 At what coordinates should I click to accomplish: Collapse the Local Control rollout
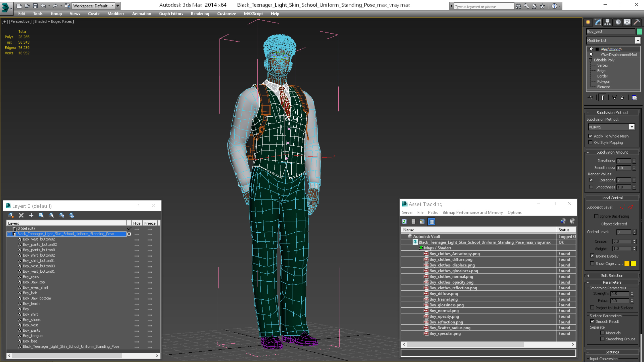coord(612,198)
